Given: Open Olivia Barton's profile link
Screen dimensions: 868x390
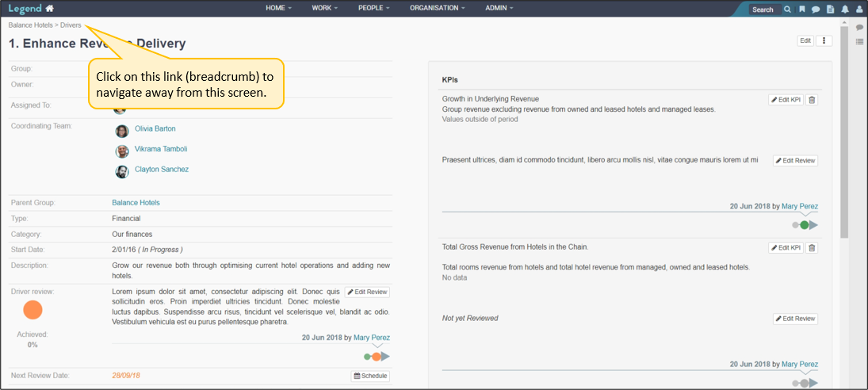Looking at the screenshot, I should point(155,128).
